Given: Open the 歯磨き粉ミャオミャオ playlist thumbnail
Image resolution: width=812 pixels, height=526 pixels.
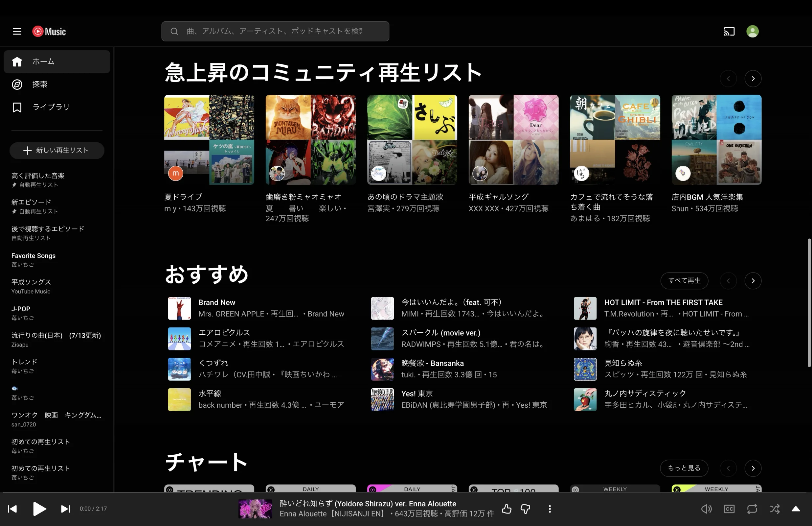Looking at the screenshot, I should tap(310, 140).
